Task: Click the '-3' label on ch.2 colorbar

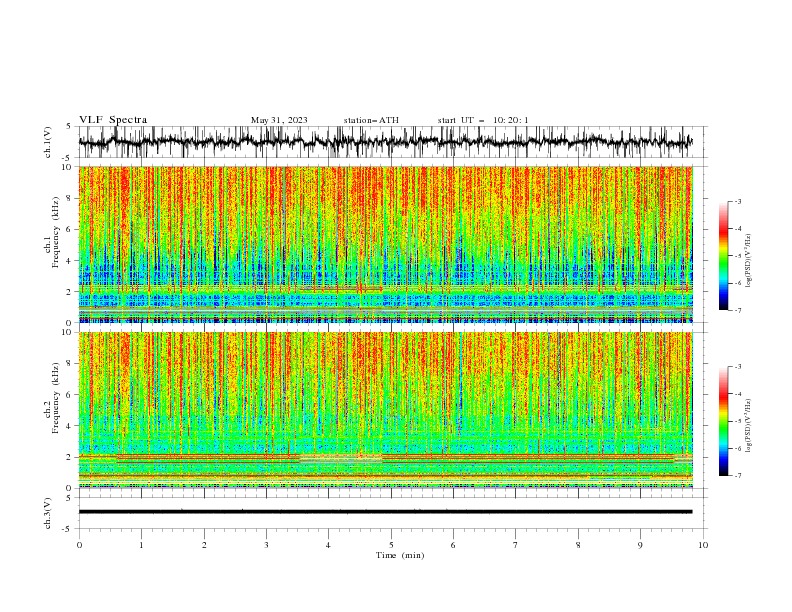Action: pos(737,367)
